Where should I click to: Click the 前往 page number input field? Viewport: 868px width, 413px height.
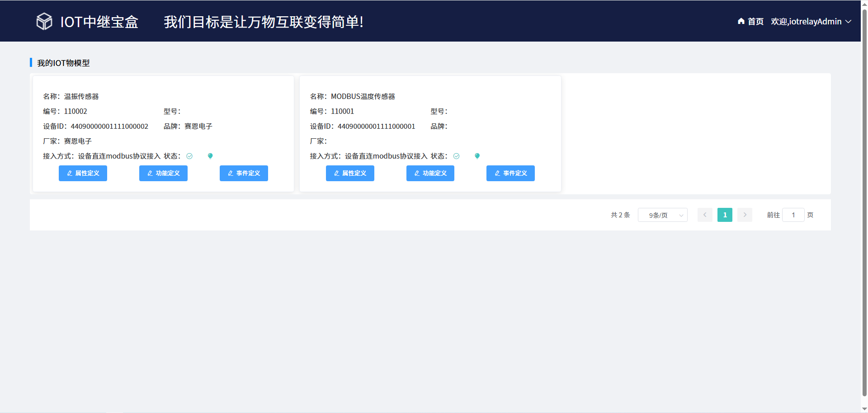[x=793, y=215]
